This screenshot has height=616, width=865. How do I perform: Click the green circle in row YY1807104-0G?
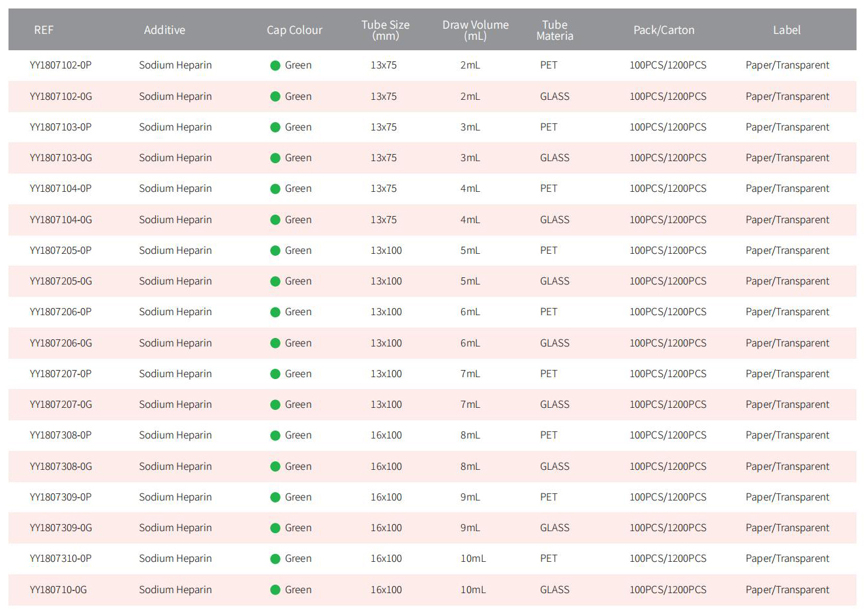coord(275,220)
